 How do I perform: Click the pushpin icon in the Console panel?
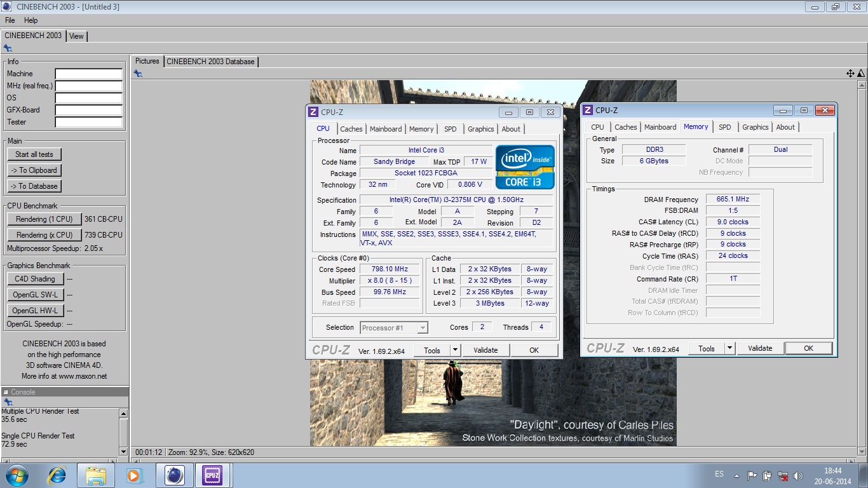click(8, 402)
